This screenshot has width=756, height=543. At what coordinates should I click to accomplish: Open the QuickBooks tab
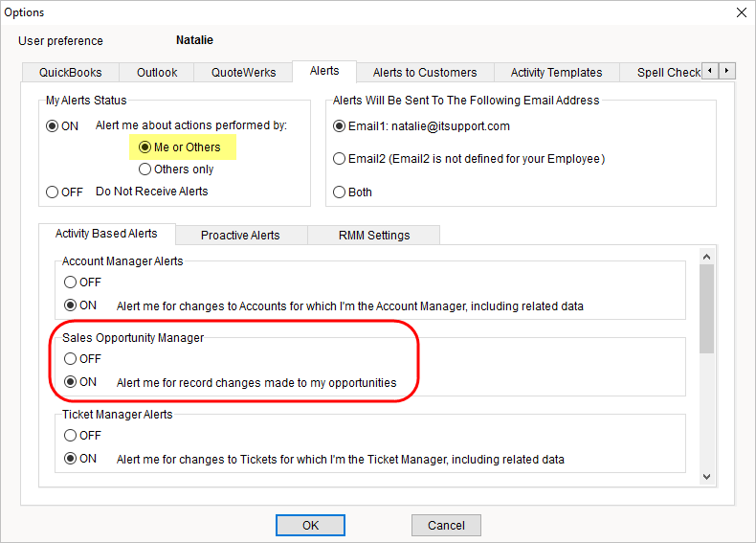(71, 73)
